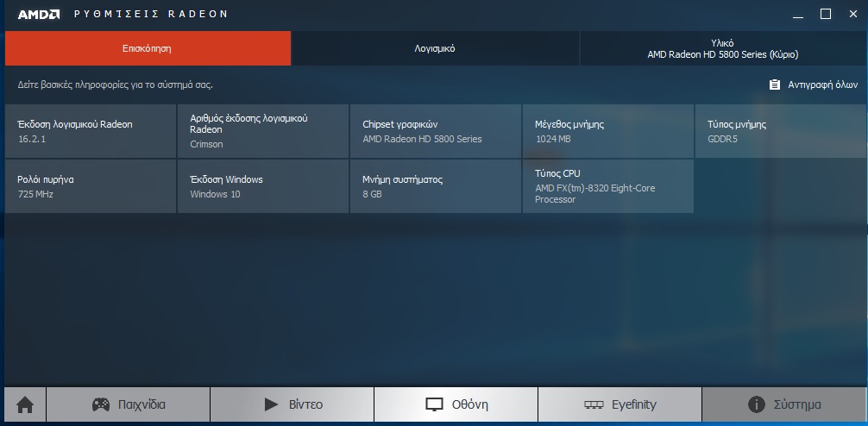The image size is (868, 426).
Task: Open the Οθόνη display section
Action: [456, 404]
